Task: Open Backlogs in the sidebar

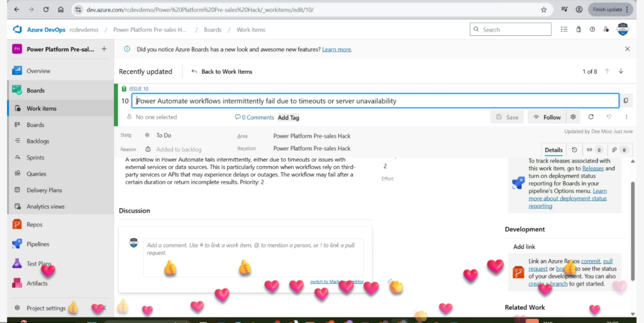Action: tap(38, 141)
